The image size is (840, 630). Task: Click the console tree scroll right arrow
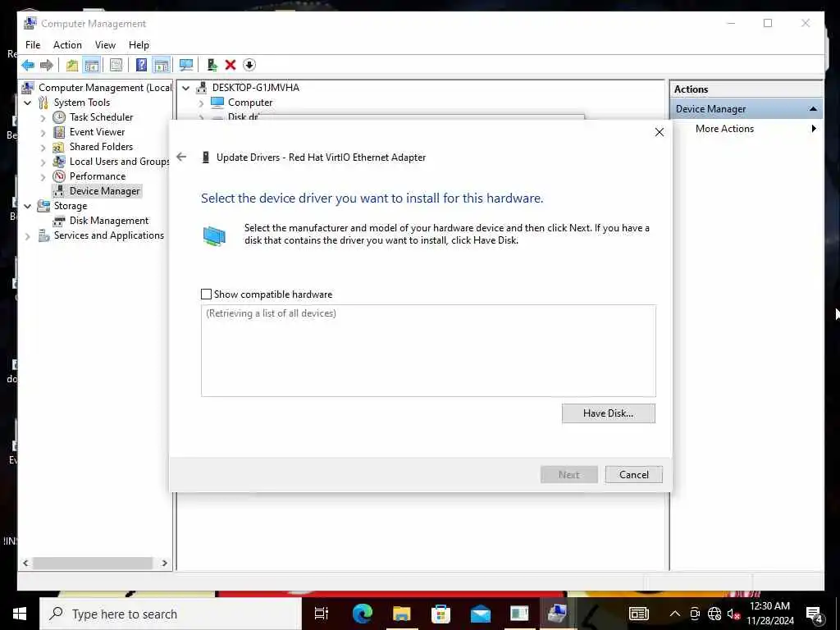(x=164, y=563)
